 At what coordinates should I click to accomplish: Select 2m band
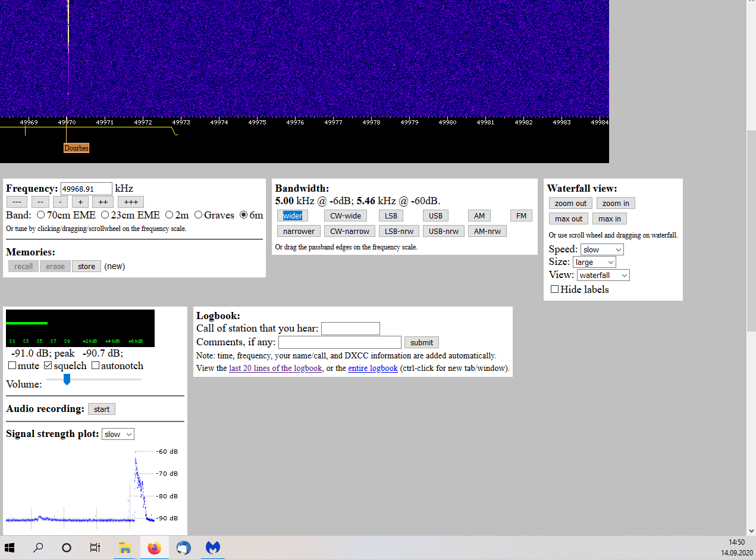[170, 215]
